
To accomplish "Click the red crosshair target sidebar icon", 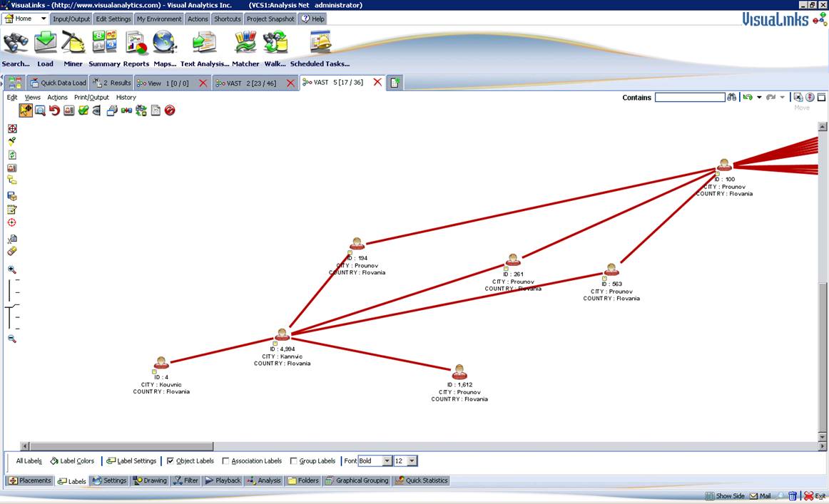I will pyautogui.click(x=11, y=222).
